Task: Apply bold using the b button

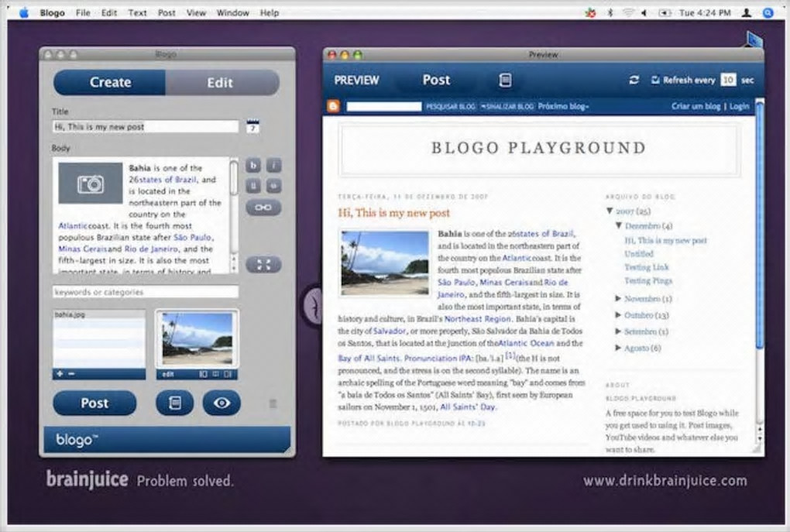Action: tap(253, 165)
